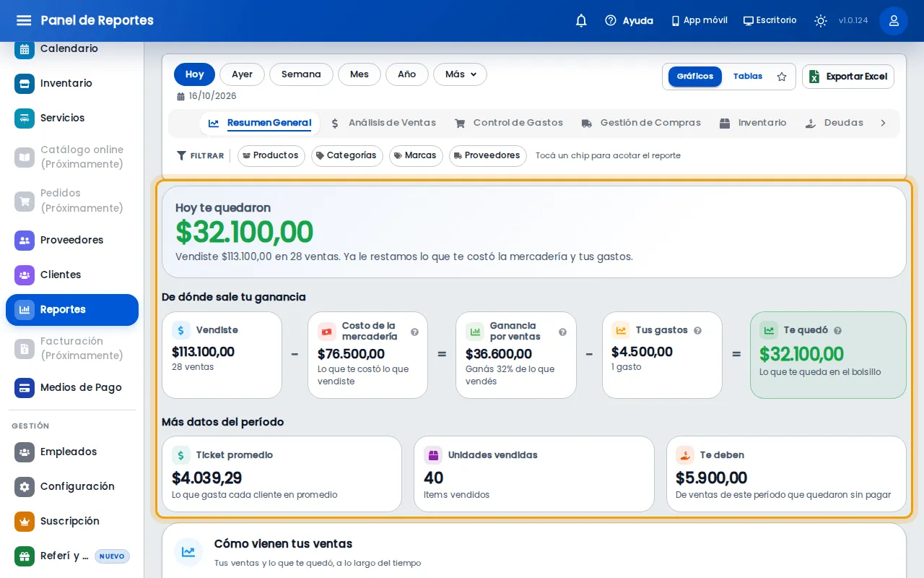Viewport: 924px width, 578px height.
Task: Select the Año period chip
Action: tap(407, 74)
